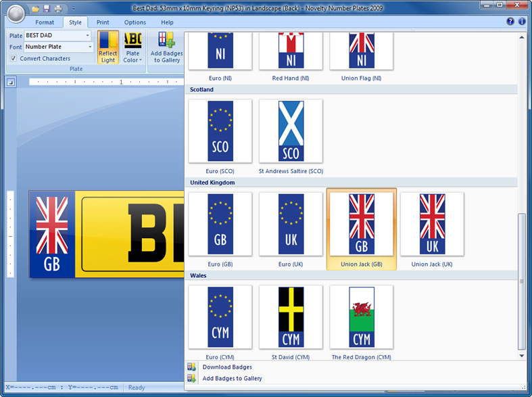Click the Download Badges icon in gallery footer
The width and height of the screenshot is (532, 397).
click(191, 367)
